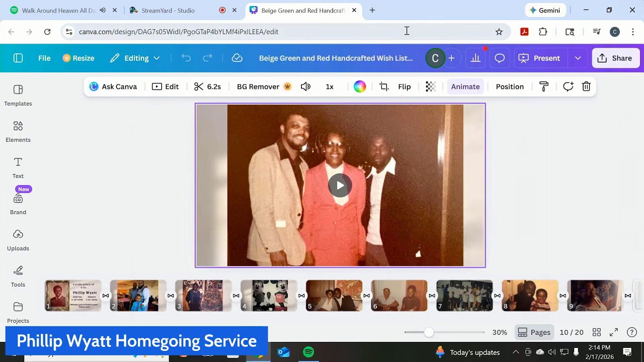644x362 pixels.
Task: Redo the last action
Action: point(207,58)
